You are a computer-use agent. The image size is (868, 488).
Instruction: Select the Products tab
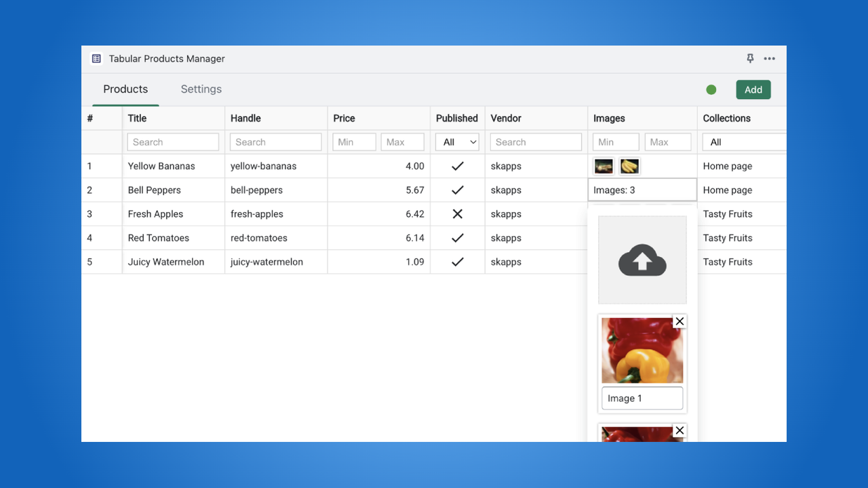pyautogui.click(x=125, y=89)
